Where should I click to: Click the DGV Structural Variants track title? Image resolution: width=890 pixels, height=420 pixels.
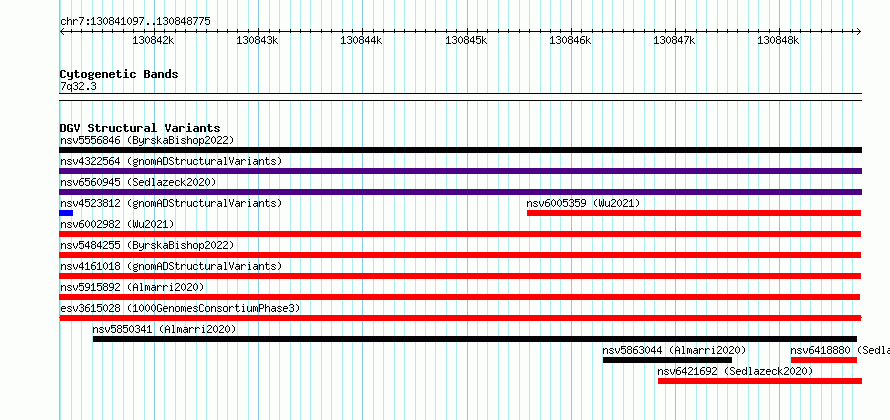(140, 128)
